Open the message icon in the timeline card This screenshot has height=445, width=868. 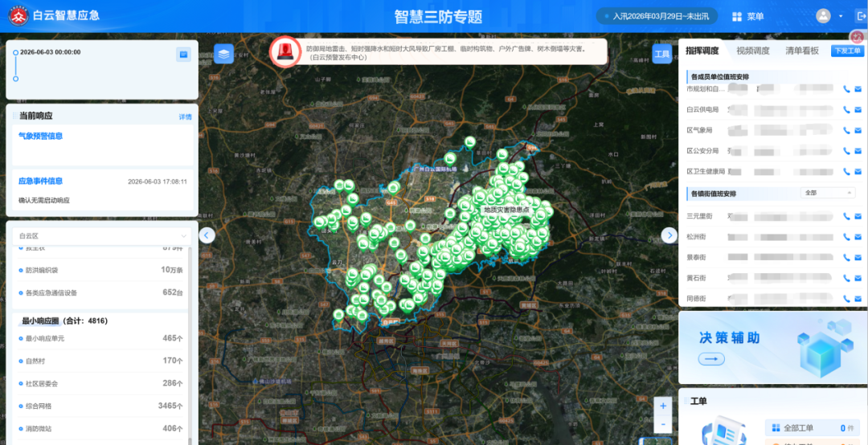(x=184, y=55)
